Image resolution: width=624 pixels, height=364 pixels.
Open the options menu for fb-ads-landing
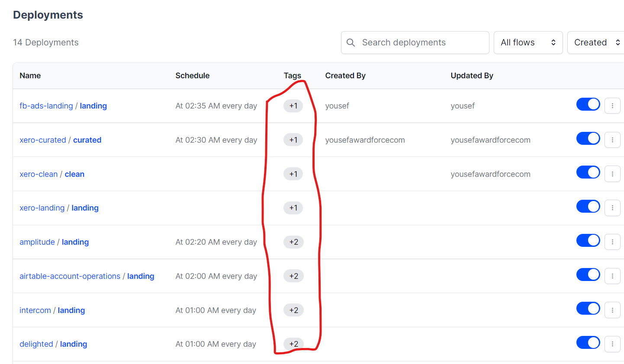coord(612,105)
